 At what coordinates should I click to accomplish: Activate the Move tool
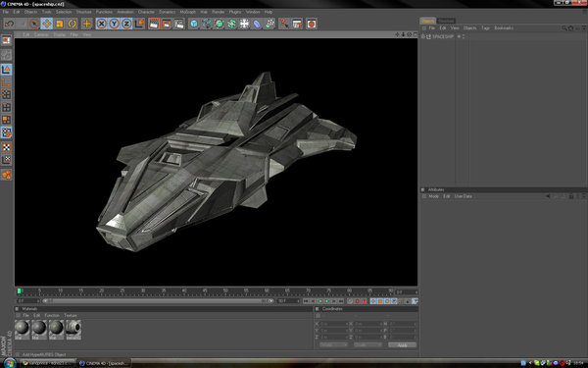47,24
